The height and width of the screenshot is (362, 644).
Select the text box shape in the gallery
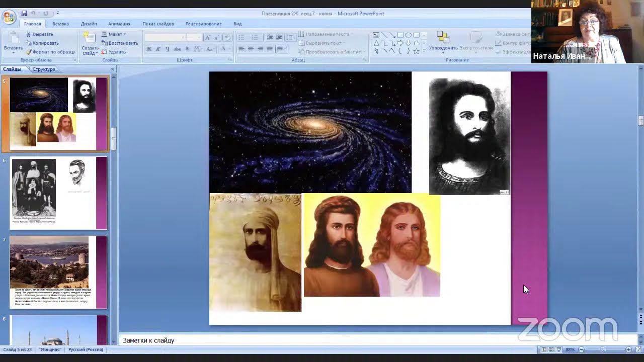[x=376, y=35]
